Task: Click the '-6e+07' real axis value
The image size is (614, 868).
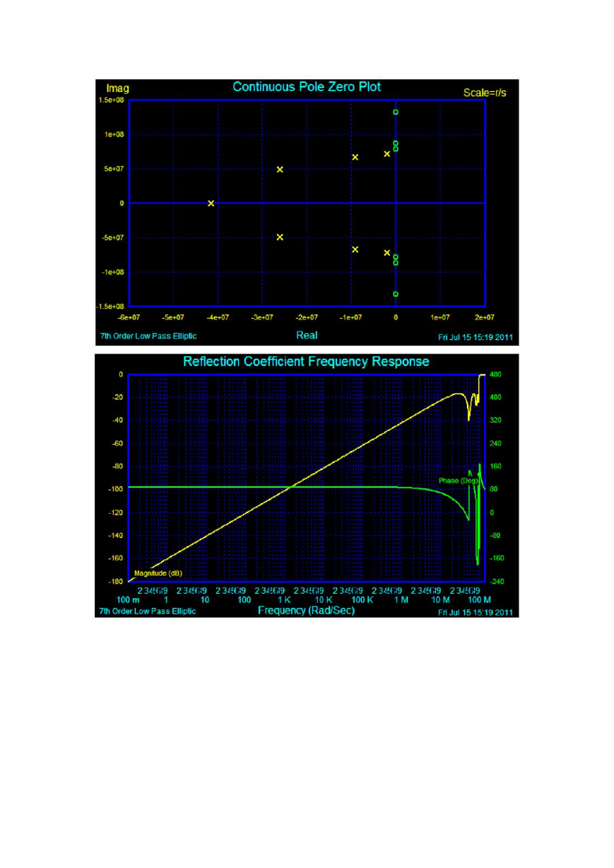Action: pos(129,318)
